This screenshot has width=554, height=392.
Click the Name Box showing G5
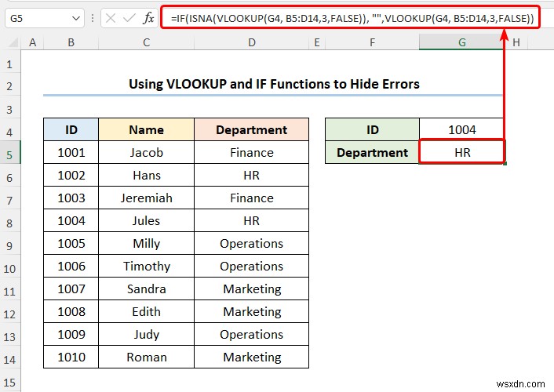45,18
